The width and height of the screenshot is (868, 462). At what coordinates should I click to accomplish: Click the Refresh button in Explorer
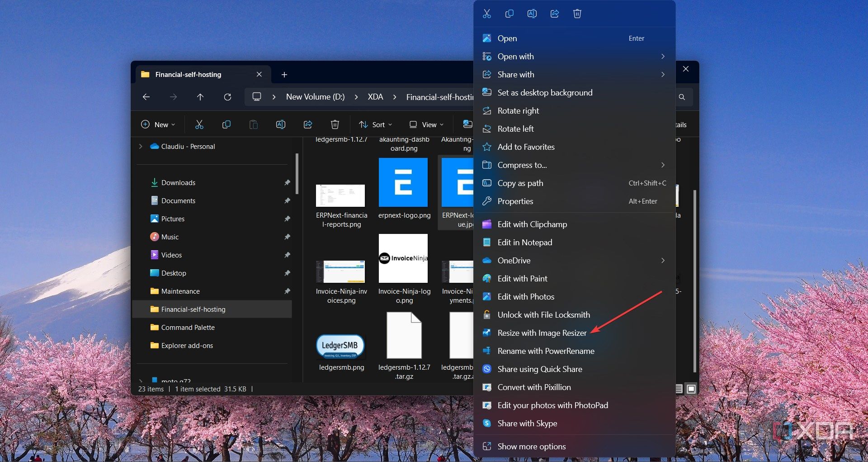pos(227,97)
